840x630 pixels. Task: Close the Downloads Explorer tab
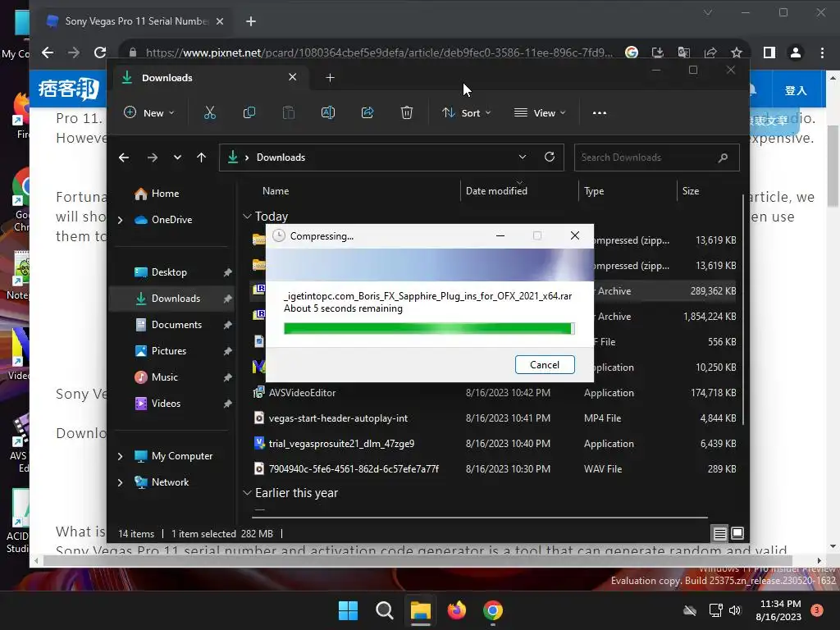(293, 77)
